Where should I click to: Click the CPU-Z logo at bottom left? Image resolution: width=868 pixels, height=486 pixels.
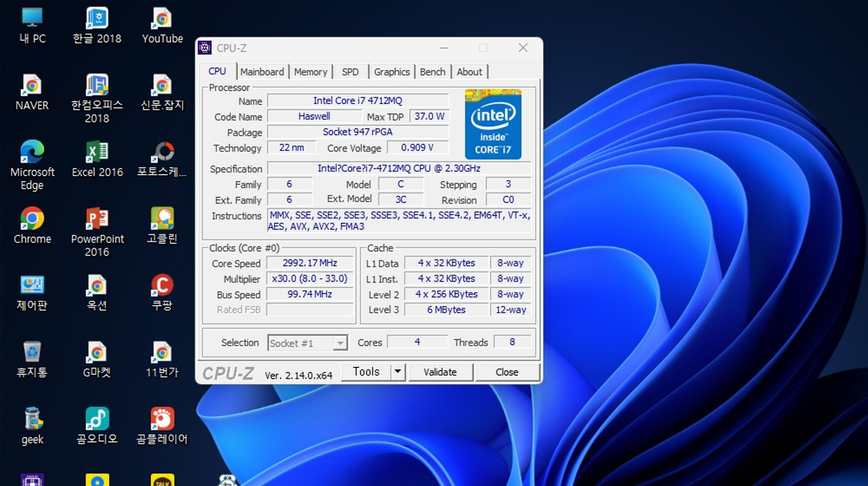coord(228,372)
